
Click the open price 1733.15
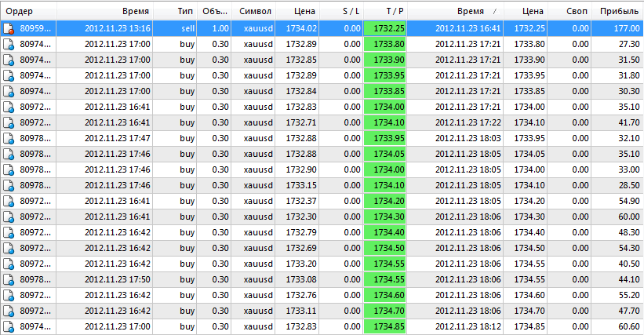[x=301, y=186]
